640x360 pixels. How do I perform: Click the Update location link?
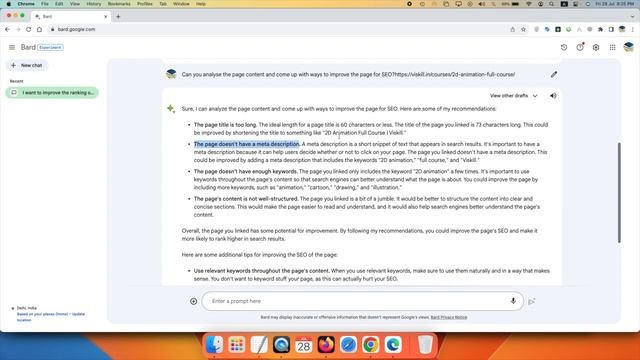tap(51, 317)
